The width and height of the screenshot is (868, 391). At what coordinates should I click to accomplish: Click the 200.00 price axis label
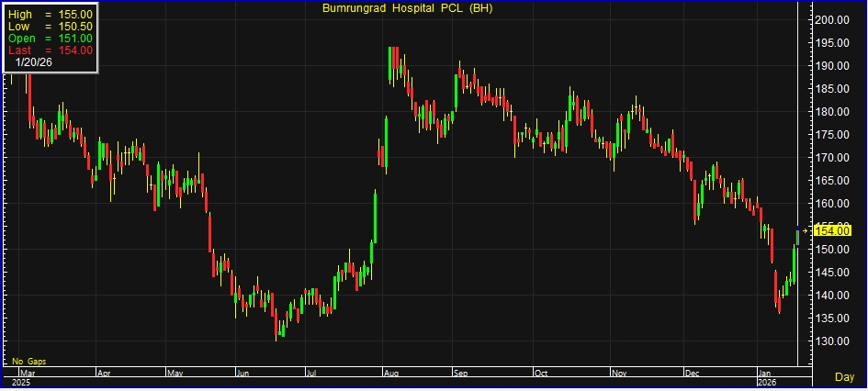[831, 20]
